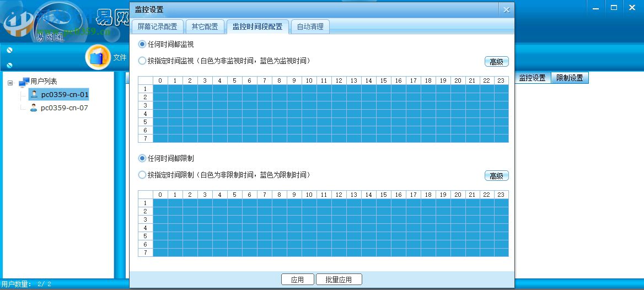Select user pc0359-cn-07 in tree
Image resolution: width=644 pixels, height=290 pixels.
(65, 108)
